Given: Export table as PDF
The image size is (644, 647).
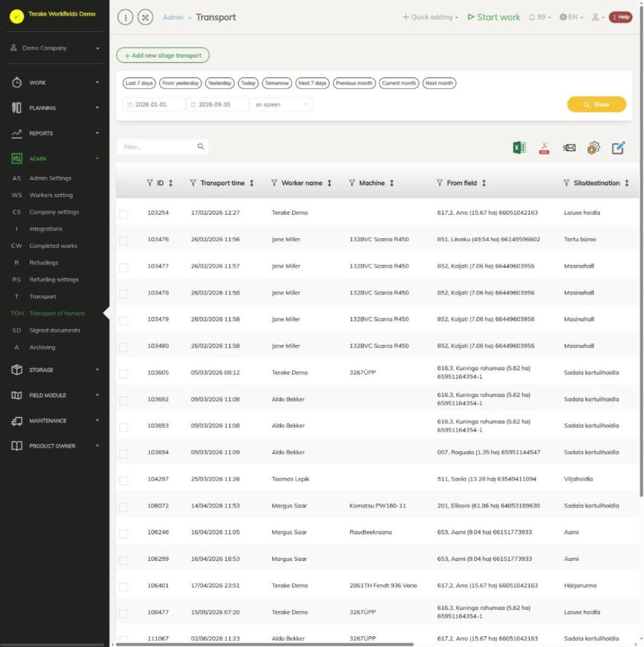Looking at the screenshot, I should point(544,148).
